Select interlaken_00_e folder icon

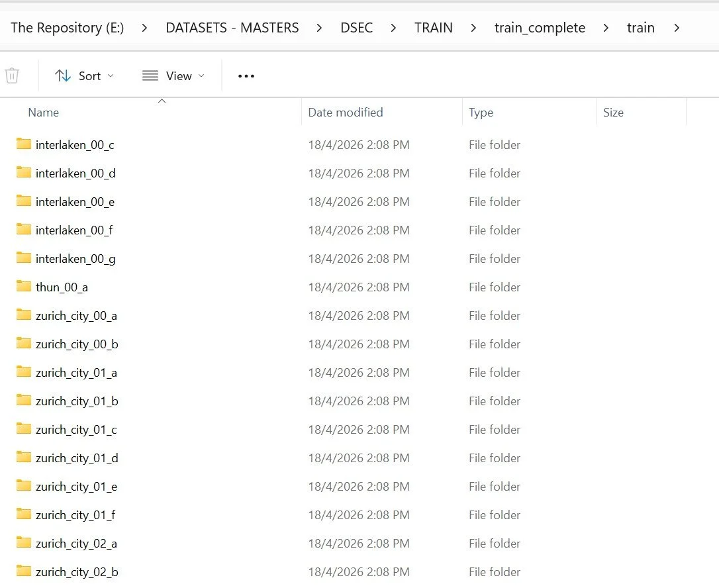[23, 201]
